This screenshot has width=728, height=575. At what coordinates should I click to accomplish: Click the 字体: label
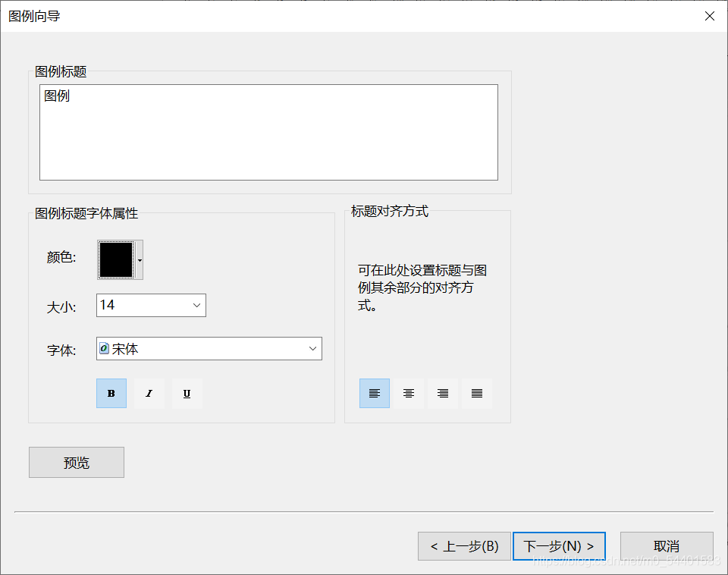click(x=61, y=350)
